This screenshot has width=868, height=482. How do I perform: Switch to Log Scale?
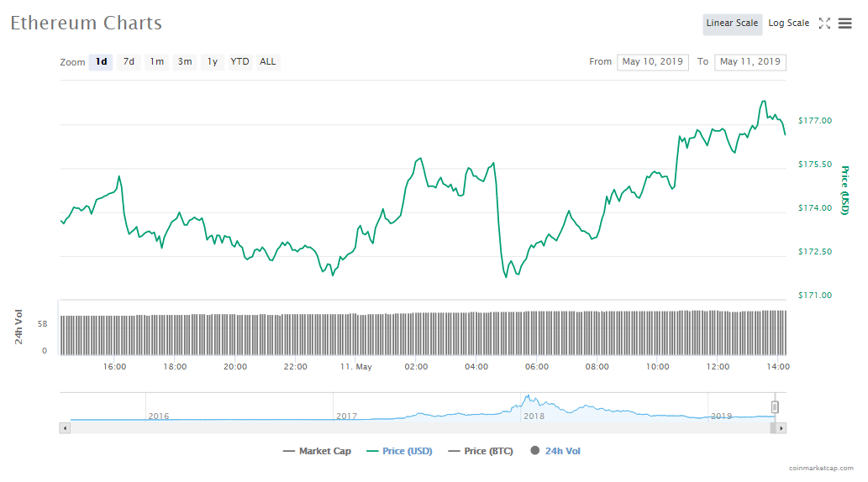point(788,24)
